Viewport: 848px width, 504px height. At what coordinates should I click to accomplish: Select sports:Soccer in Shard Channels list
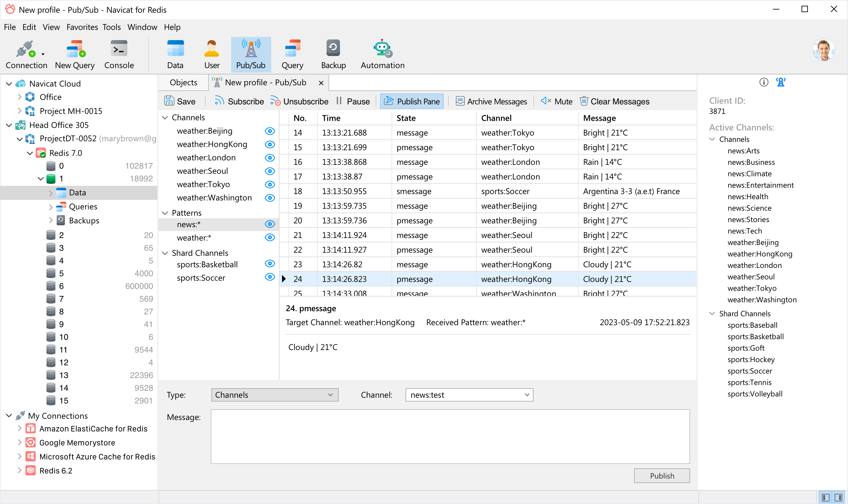(x=201, y=278)
